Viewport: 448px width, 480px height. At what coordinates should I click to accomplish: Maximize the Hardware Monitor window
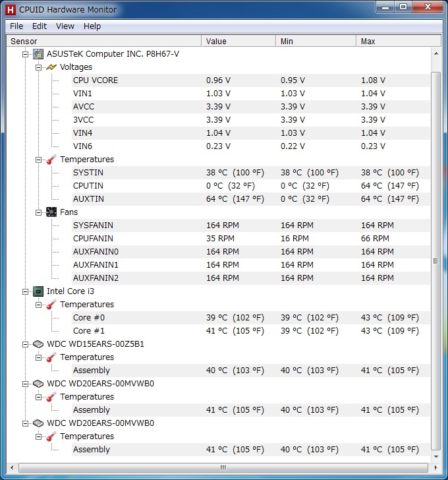403,7
